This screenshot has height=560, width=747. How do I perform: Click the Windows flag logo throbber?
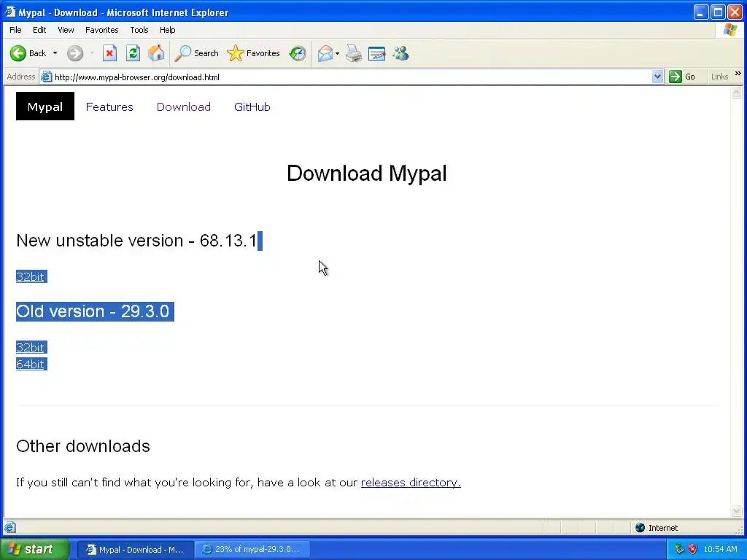pyautogui.click(x=729, y=30)
